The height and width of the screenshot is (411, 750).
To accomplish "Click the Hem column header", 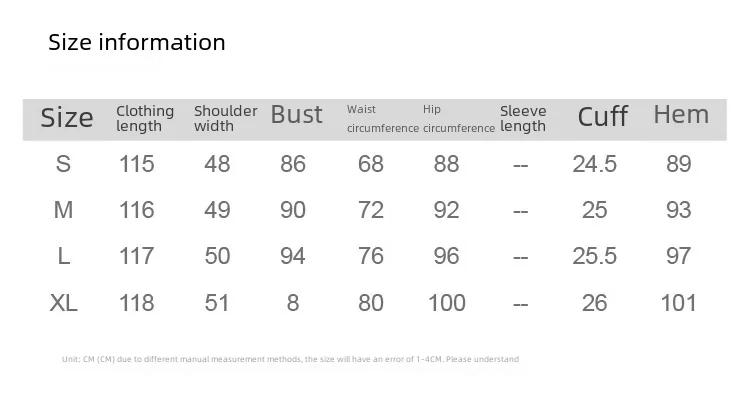I will pyautogui.click(x=681, y=115).
